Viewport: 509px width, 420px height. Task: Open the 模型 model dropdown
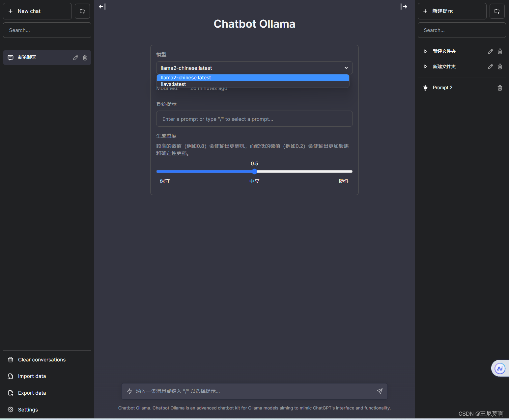click(254, 68)
